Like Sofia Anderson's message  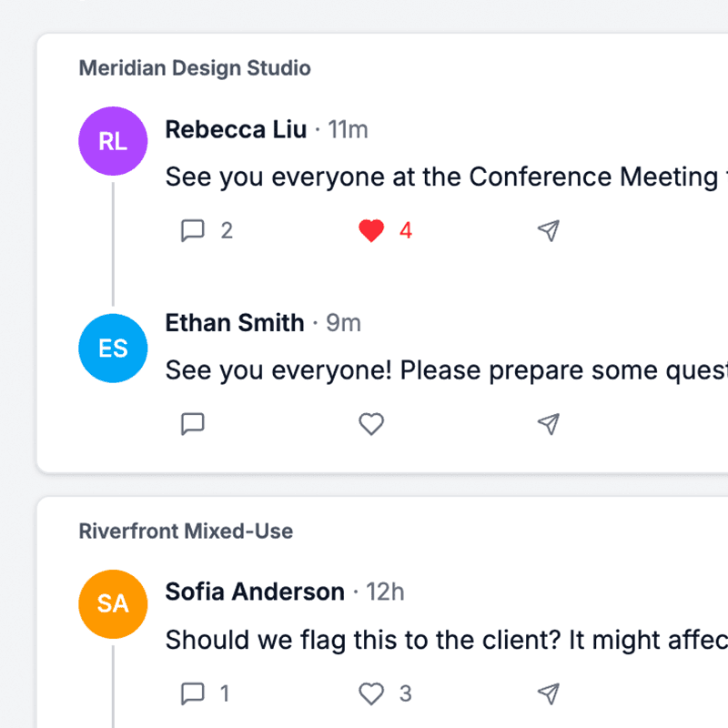click(x=371, y=693)
